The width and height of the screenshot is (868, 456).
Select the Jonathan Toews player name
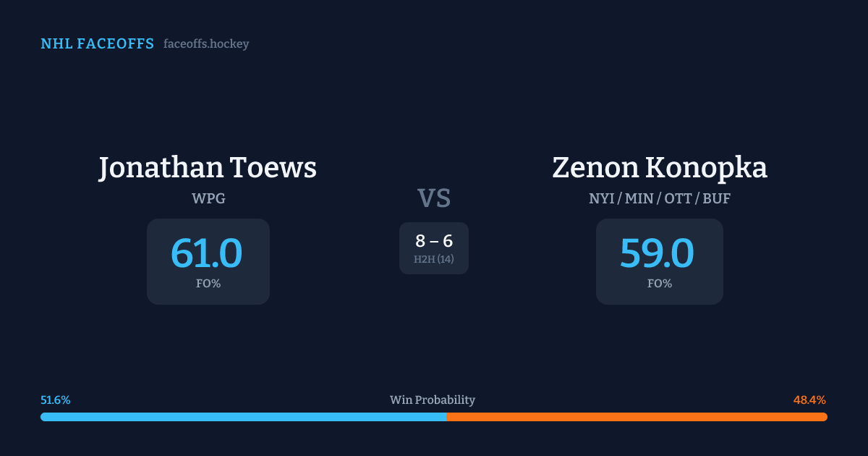coord(208,168)
